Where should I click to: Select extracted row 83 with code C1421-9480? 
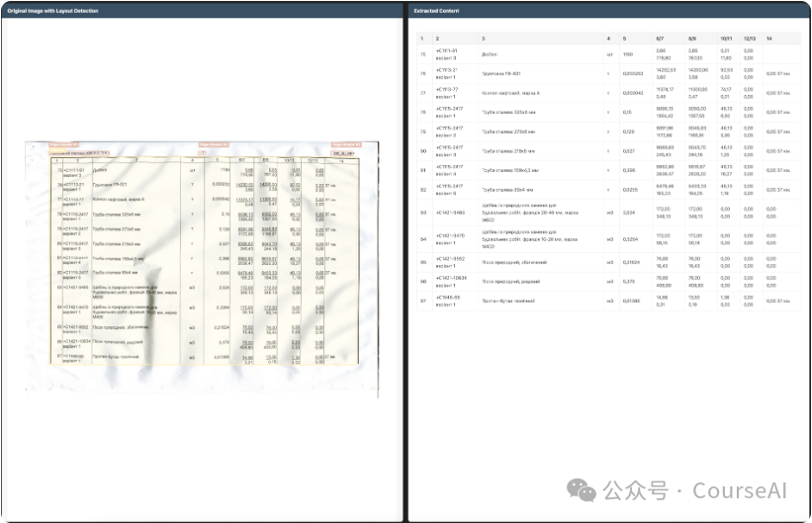click(x=608, y=213)
